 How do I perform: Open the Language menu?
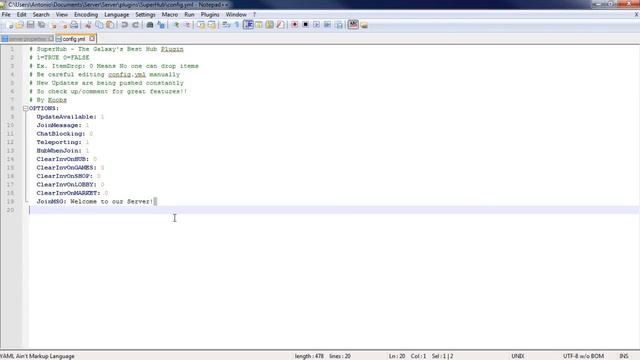[116, 14]
